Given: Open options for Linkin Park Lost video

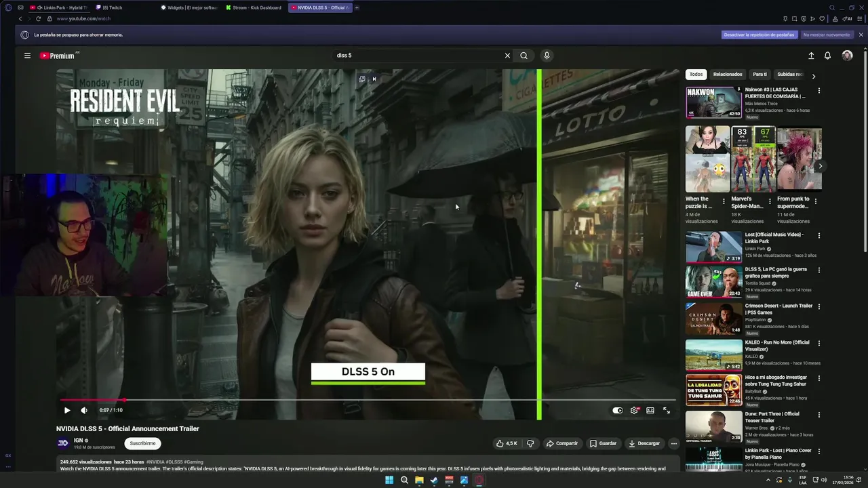Looking at the screenshot, I should [x=818, y=236].
